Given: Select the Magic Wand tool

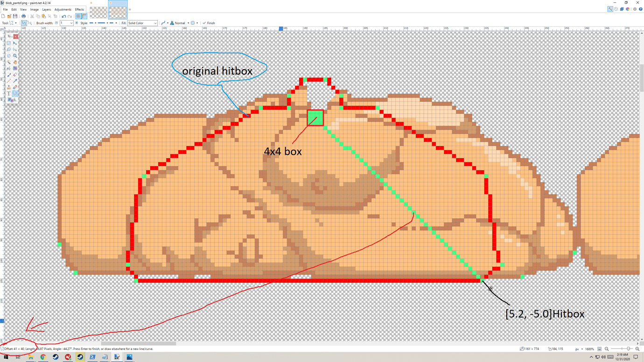Looking at the screenshot, I should (9, 62).
